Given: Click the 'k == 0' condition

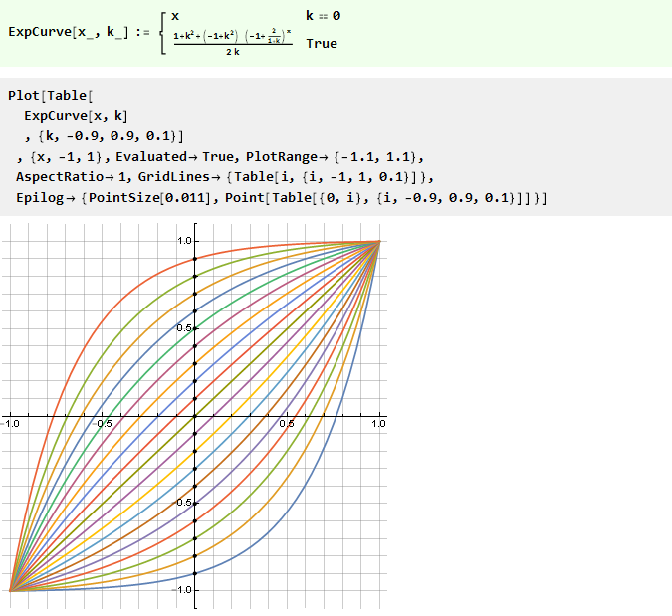Looking at the screenshot, I should [324, 16].
